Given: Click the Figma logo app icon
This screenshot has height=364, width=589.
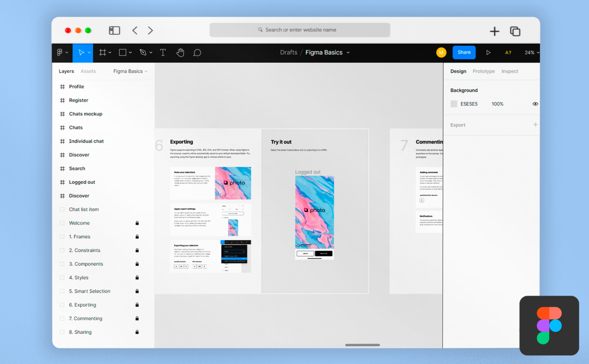Looking at the screenshot, I should click(x=549, y=326).
